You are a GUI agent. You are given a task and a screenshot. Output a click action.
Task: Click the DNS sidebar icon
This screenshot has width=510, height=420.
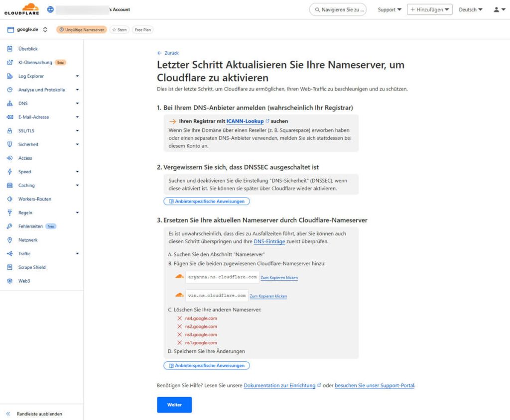click(x=10, y=104)
